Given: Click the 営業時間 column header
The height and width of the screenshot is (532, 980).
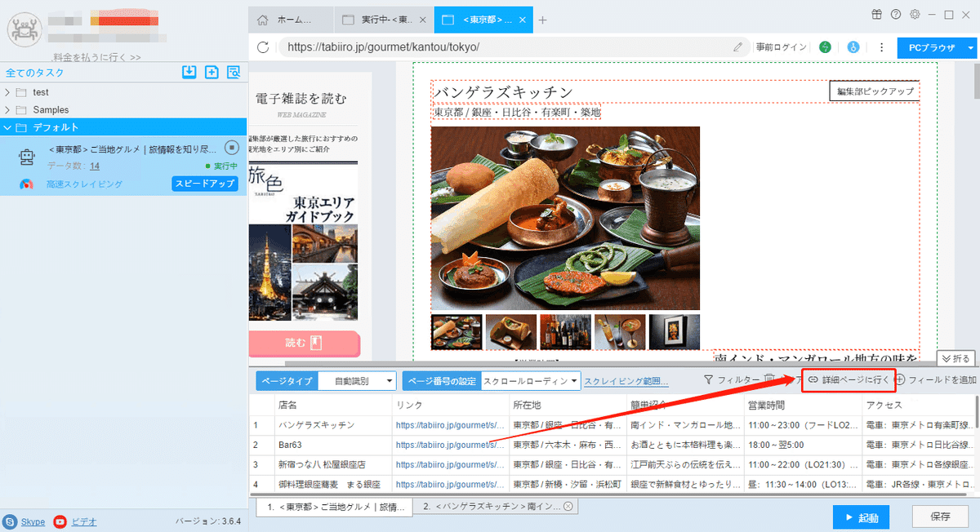Looking at the screenshot, I should tap(802, 406).
